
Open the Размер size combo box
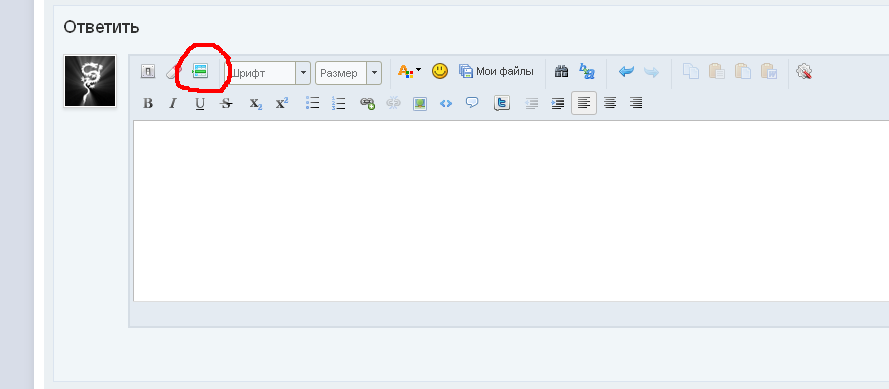click(x=348, y=73)
